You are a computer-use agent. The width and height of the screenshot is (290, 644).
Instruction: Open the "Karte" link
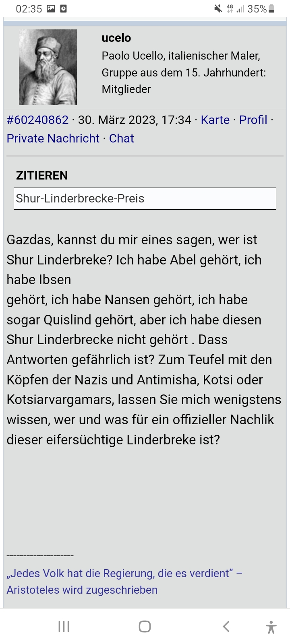coord(215,120)
